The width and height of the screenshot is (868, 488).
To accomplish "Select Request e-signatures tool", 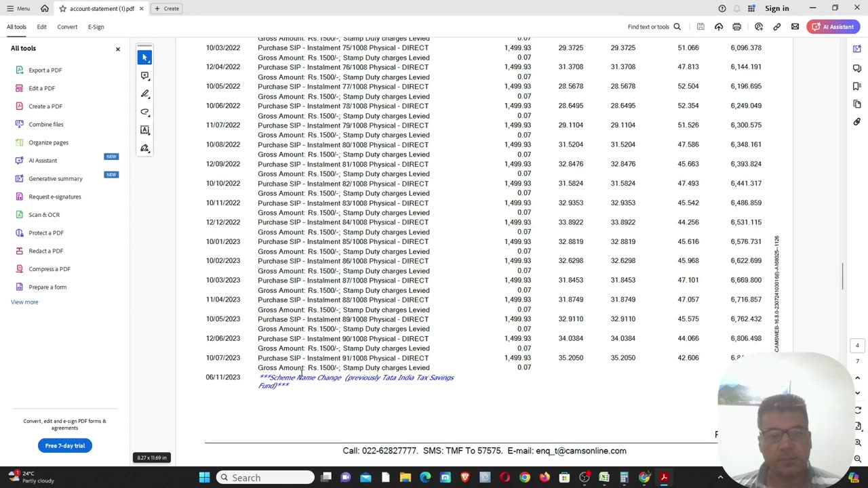I will click(54, 197).
